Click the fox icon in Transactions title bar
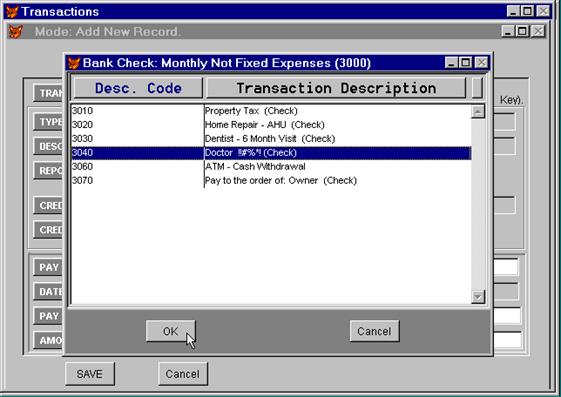Viewport: 561px width, 397px height. coord(12,11)
